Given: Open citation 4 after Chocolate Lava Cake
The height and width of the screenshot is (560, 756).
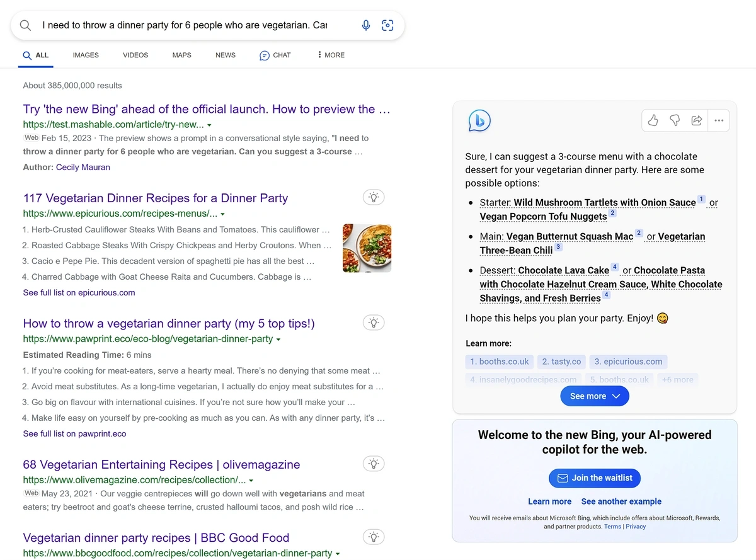Looking at the screenshot, I should [614, 267].
